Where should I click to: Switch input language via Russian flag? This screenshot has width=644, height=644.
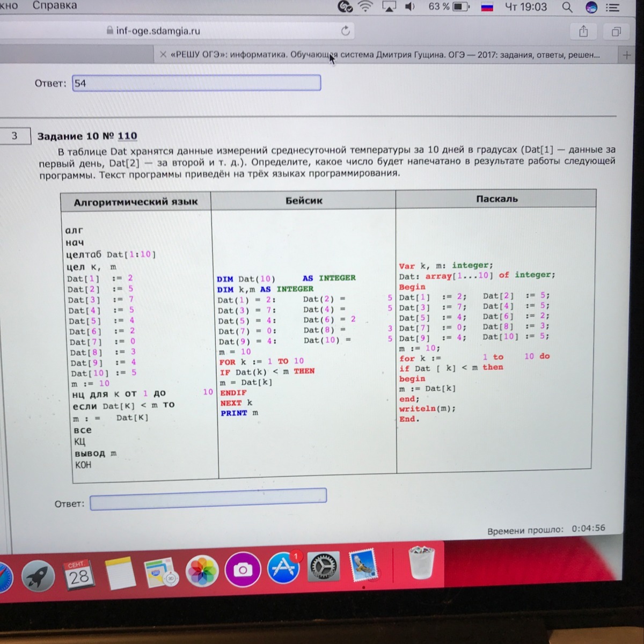[x=487, y=8]
